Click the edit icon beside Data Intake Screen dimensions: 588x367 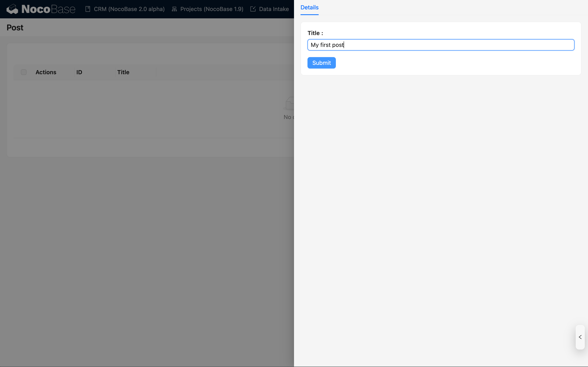click(253, 9)
